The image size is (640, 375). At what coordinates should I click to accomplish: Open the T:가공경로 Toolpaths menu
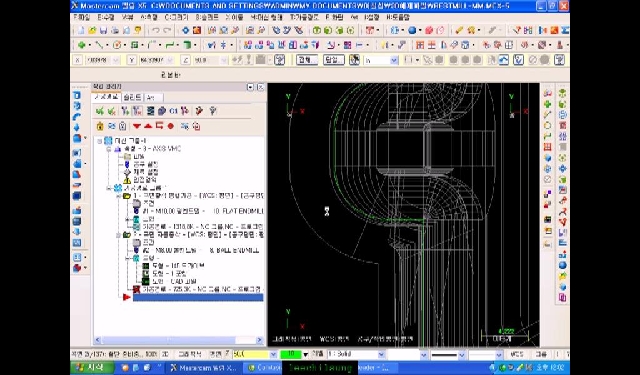click(x=304, y=18)
